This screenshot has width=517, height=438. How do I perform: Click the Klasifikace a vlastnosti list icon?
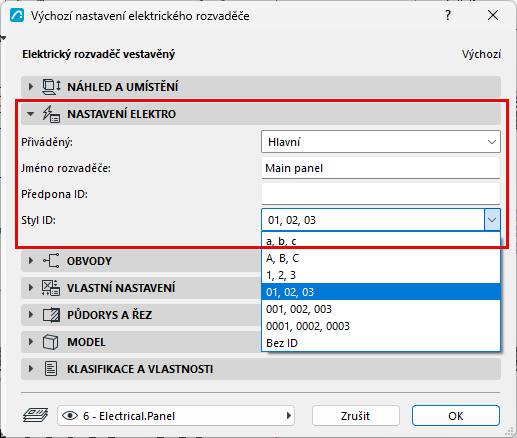pos(51,369)
